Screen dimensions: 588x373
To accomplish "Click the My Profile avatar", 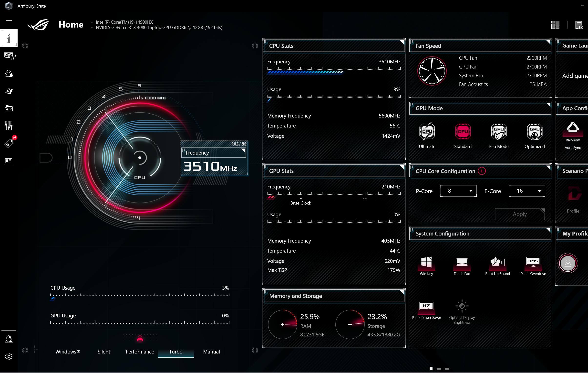I will (x=568, y=263).
